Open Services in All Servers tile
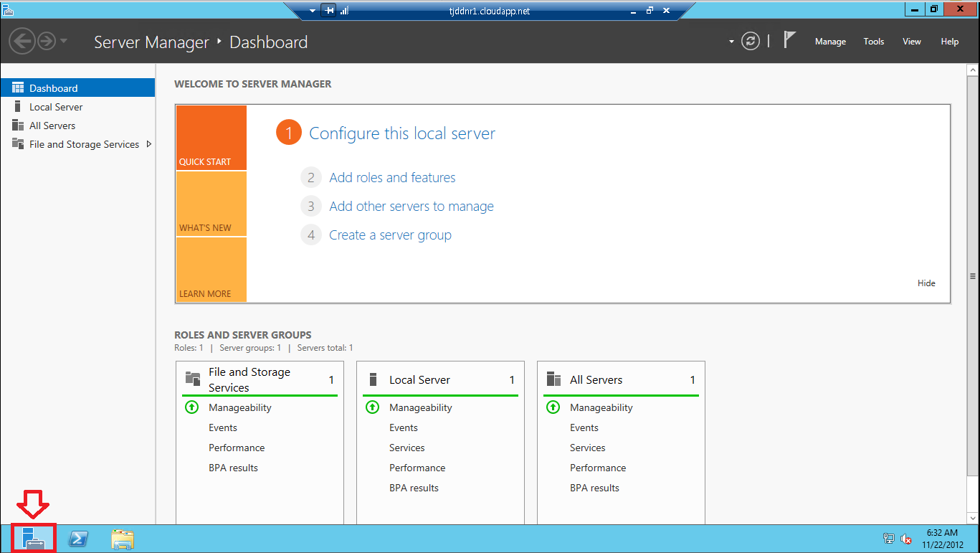Screen dimensions: 980x553 [588, 448]
